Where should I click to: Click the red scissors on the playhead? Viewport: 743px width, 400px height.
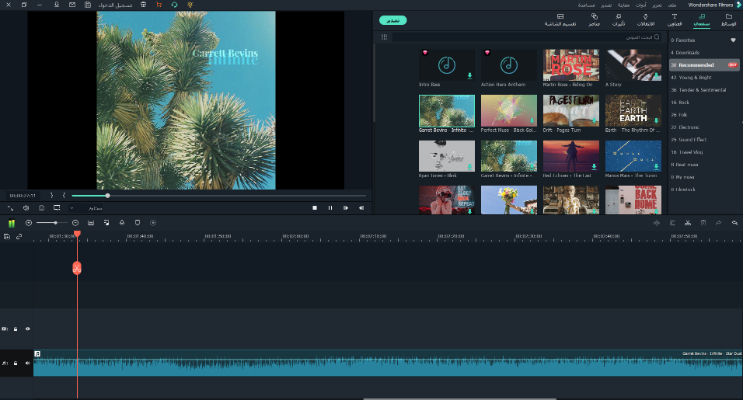77,268
